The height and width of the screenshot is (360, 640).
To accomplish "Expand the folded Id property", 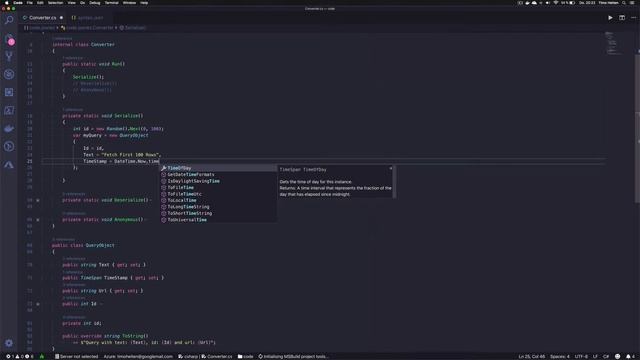I will pyautogui.click(x=38, y=304).
